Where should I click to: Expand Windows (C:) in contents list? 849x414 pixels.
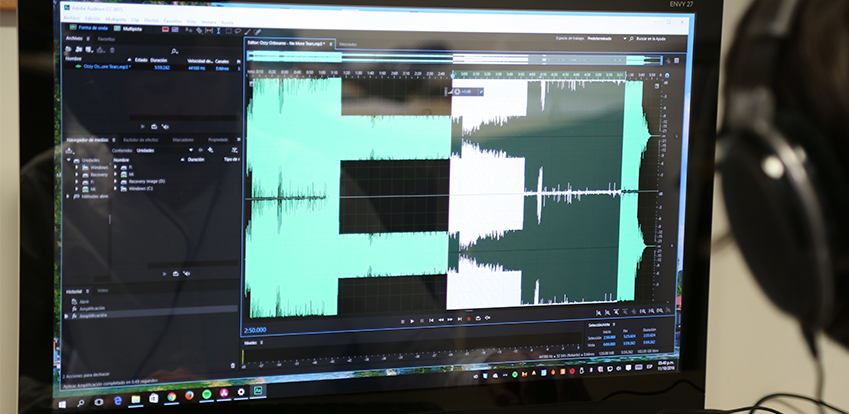click(x=115, y=188)
